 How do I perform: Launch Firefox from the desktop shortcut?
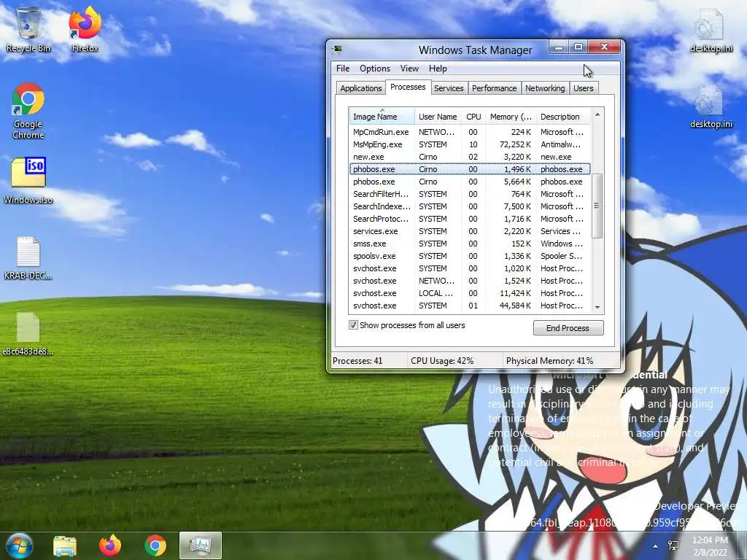point(85,29)
